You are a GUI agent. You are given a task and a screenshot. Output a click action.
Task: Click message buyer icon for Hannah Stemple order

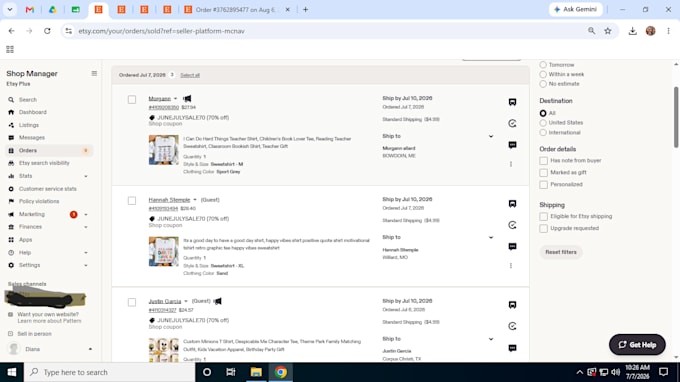click(512, 246)
